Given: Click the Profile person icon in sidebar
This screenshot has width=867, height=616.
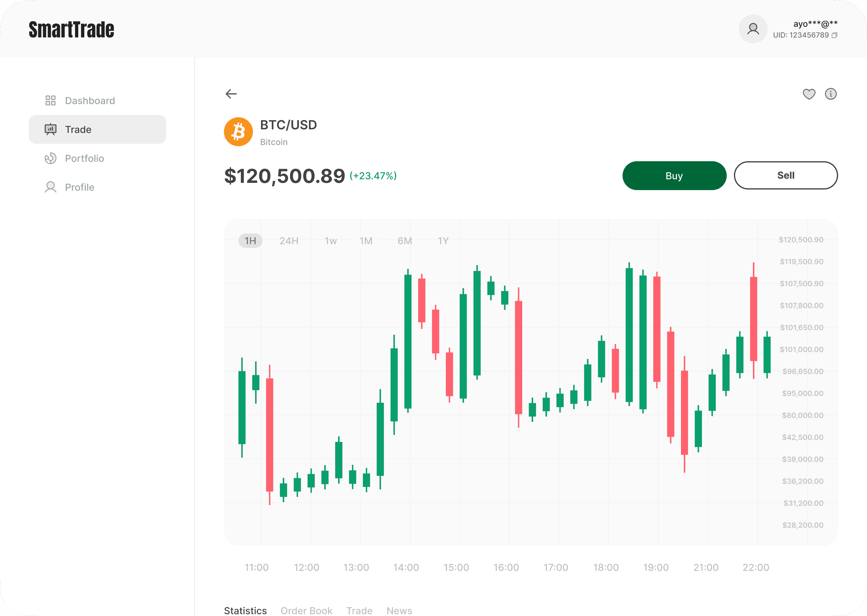Looking at the screenshot, I should (51, 187).
